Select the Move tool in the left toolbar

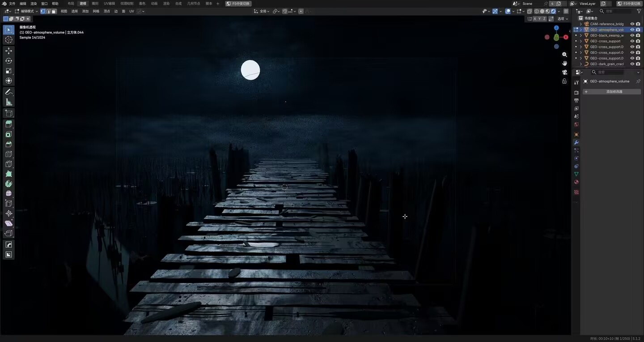8,51
